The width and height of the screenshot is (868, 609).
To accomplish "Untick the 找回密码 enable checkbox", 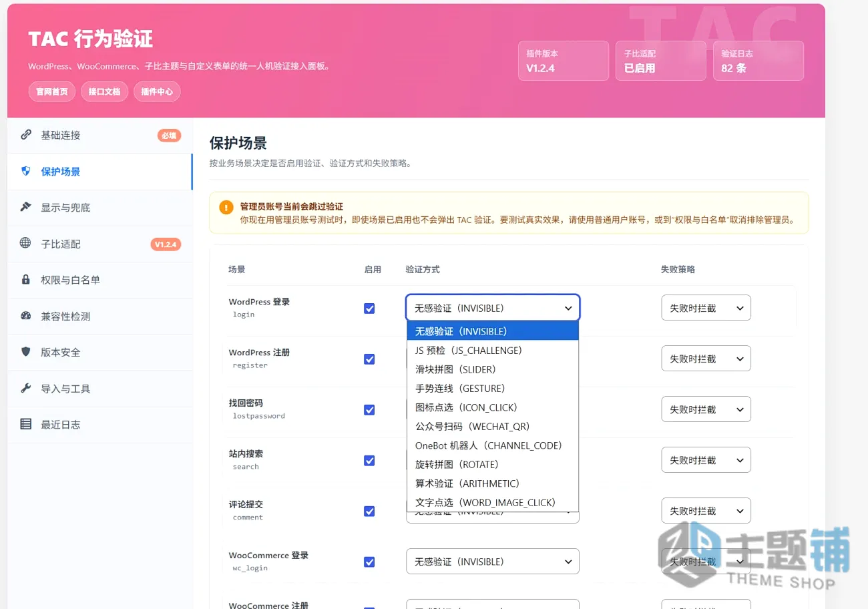I will (x=369, y=410).
